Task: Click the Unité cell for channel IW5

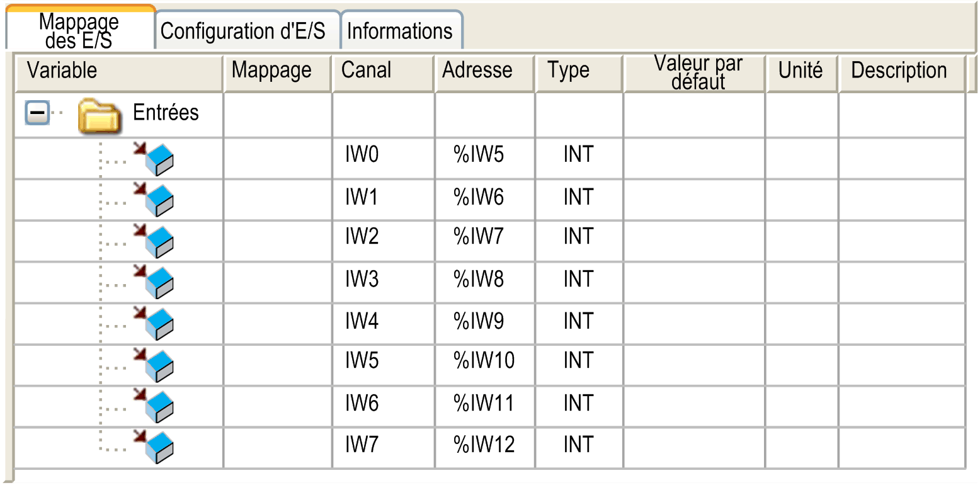Action: click(x=801, y=365)
